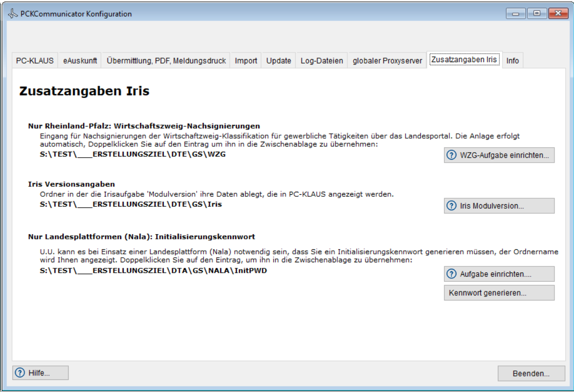Image resolution: width=574 pixels, height=392 pixels.
Task: Click the help icon on WZG-Aufgabe einrichten
Action: click(x=452, y=155)
